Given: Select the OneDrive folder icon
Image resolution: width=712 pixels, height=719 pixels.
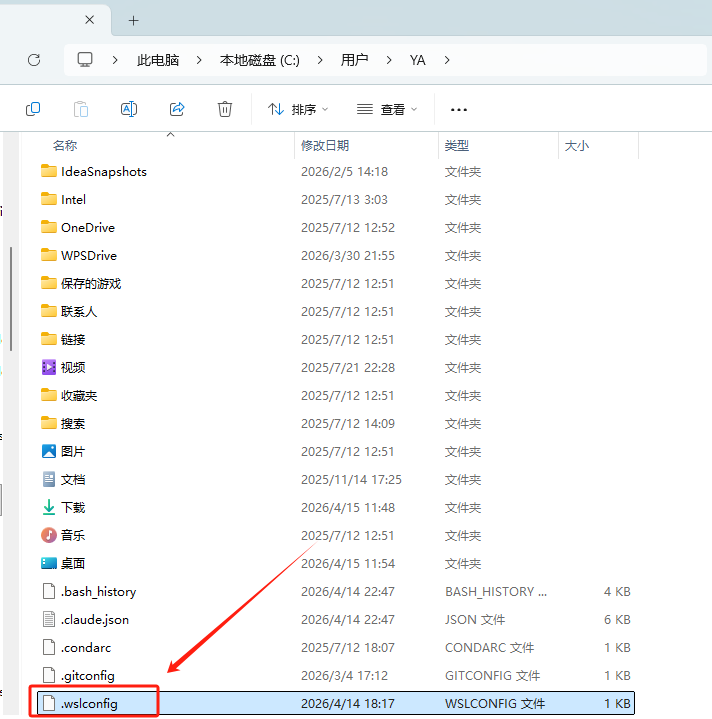Looking at the screenshot, I should click(x=49, y=227).
